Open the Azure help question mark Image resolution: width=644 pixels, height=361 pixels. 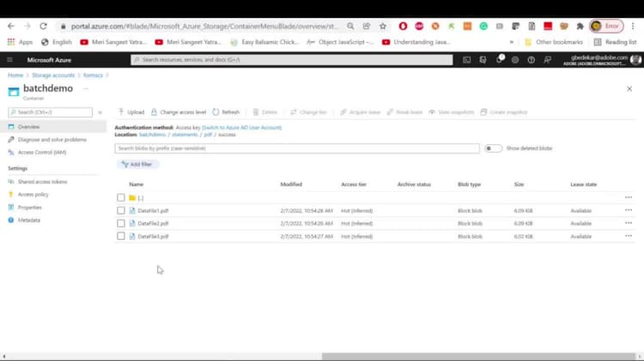click(x=531, y=59)
